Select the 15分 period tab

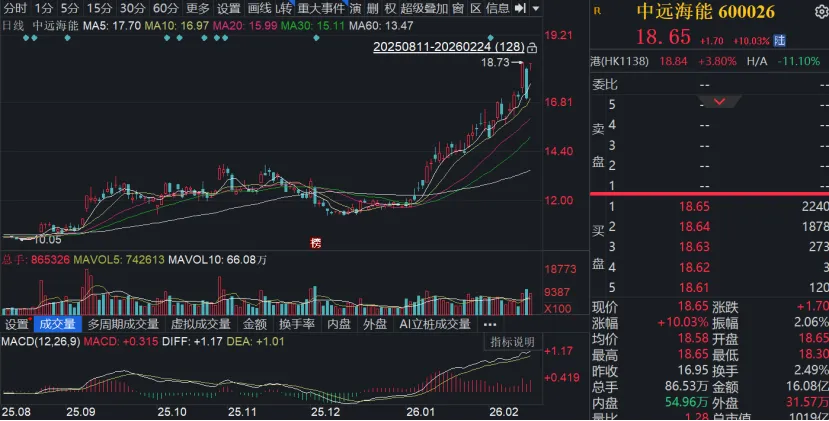tap(99, 8)
